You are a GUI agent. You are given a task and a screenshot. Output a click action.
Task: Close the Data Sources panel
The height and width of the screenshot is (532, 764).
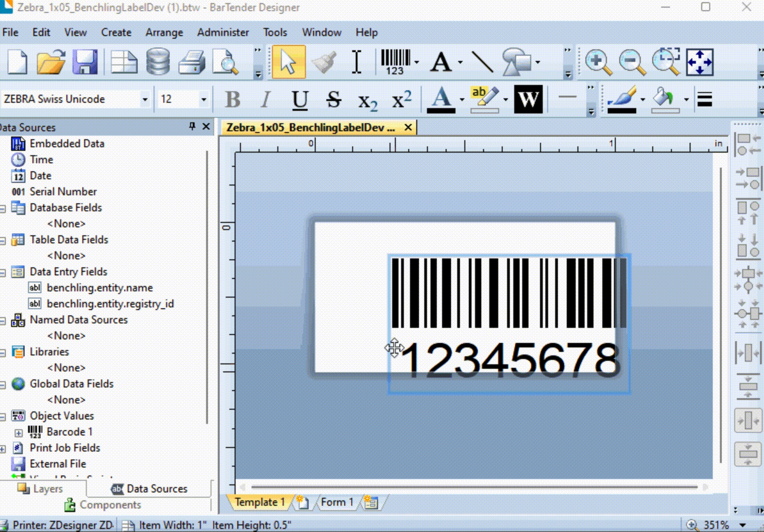pyautogui.click(x=206, y=127)
